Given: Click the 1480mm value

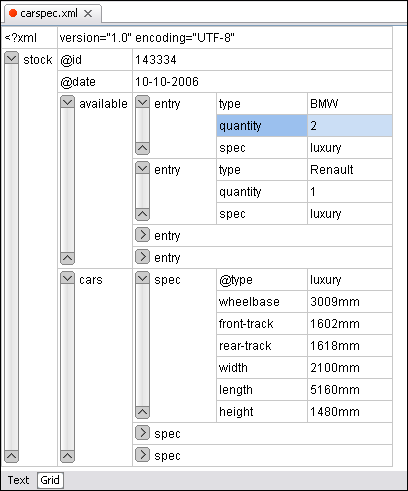Looking at the screenshot, I should tap(350, 412).
